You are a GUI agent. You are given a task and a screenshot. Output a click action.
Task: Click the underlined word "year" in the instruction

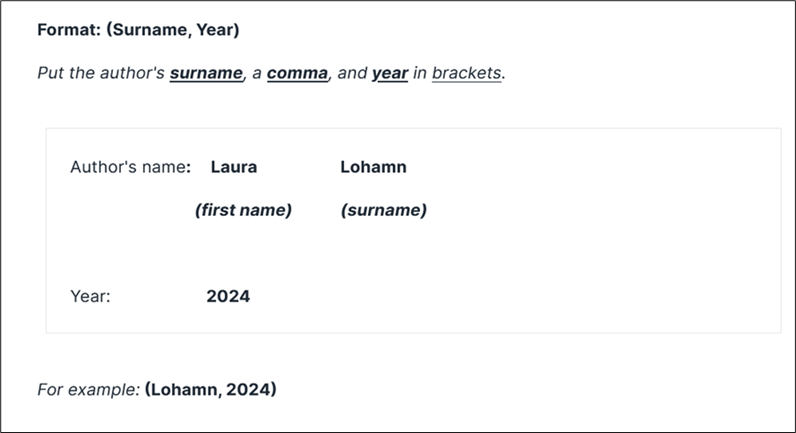coord(389,73)
